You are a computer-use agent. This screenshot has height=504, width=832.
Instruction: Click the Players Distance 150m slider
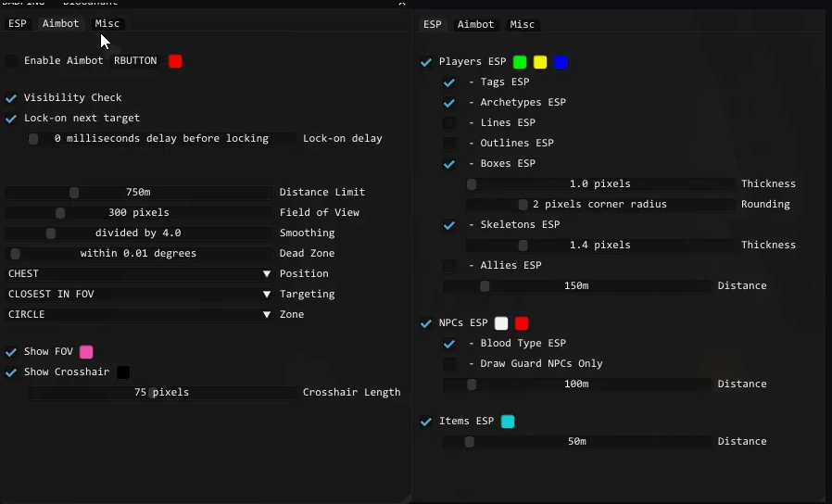577,286
